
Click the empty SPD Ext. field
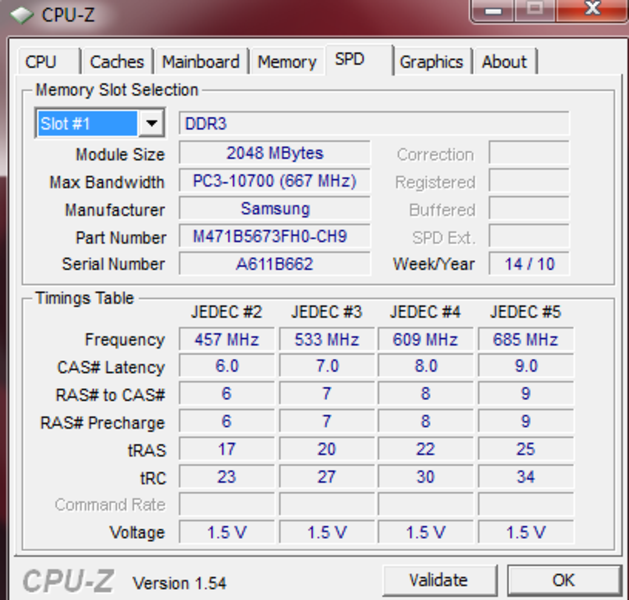tap(529, 236)
